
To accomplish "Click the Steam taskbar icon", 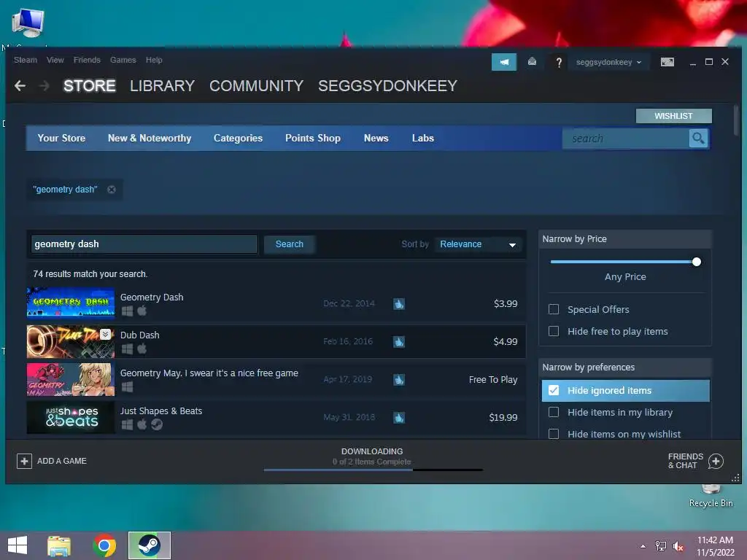I will point(149,545).
